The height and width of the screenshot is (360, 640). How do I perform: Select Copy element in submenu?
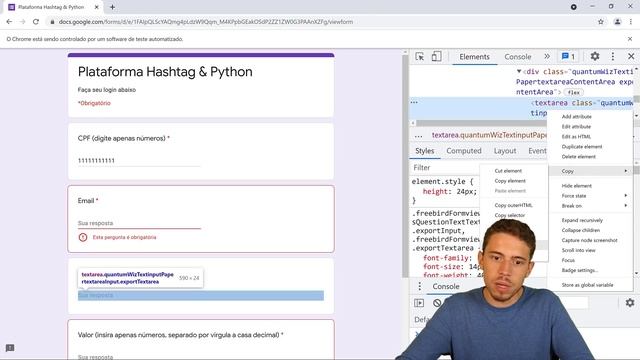coord(510,181)
